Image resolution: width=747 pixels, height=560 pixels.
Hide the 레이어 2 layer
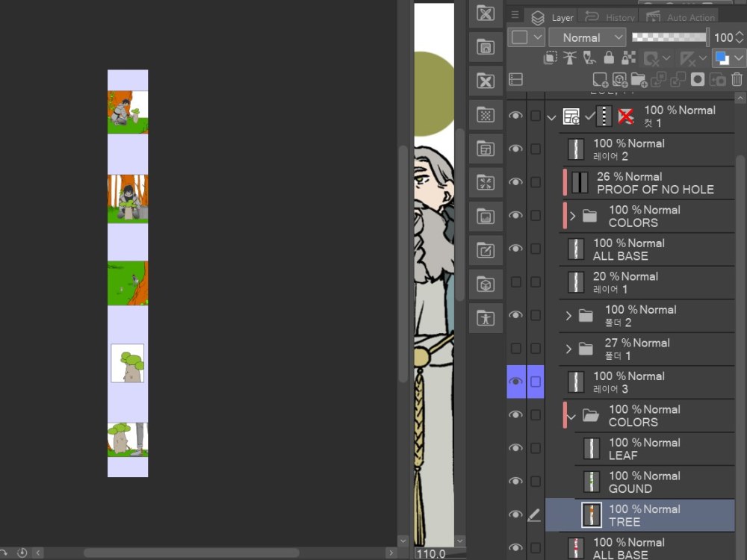pyautogui.click(x=515, y=149)
